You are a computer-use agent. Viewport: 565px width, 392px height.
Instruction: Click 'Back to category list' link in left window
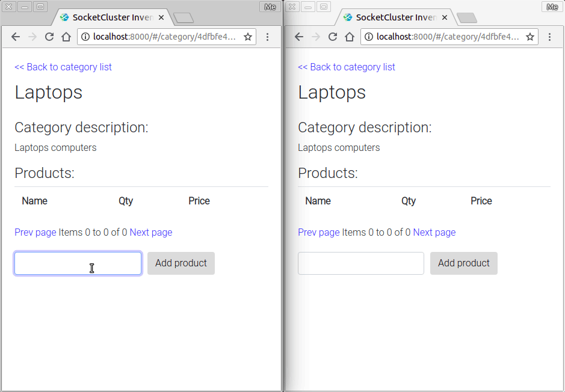[x=63, y=67]
